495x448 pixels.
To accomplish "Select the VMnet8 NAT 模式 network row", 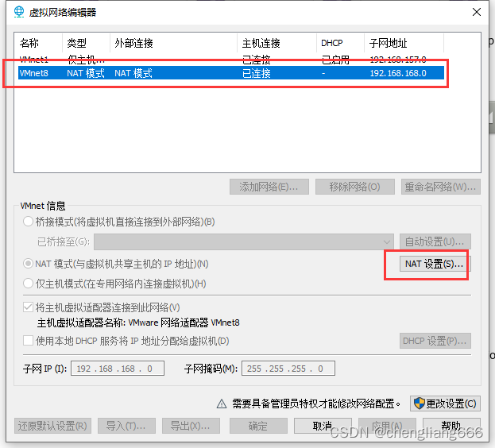I will (x=231, y=73).
